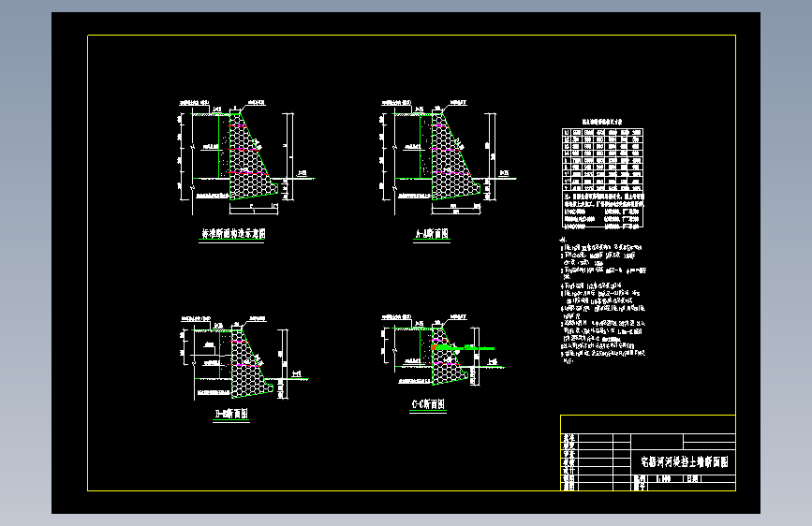
Task: Click the 标准断面构造示意图 drawing title
Action: click(x=233, y=233)
